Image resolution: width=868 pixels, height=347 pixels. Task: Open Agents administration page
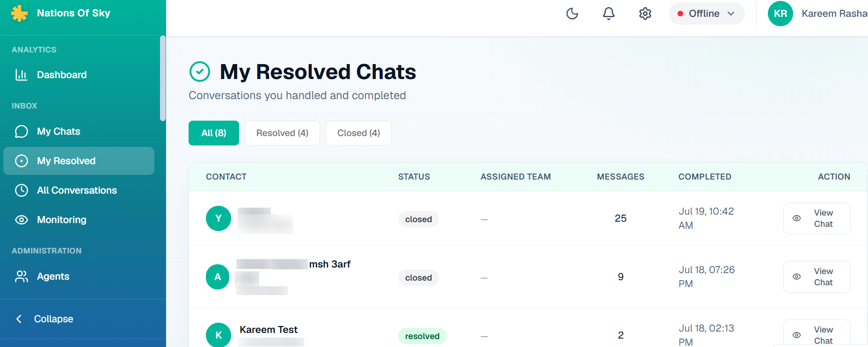tap(79, 276)
